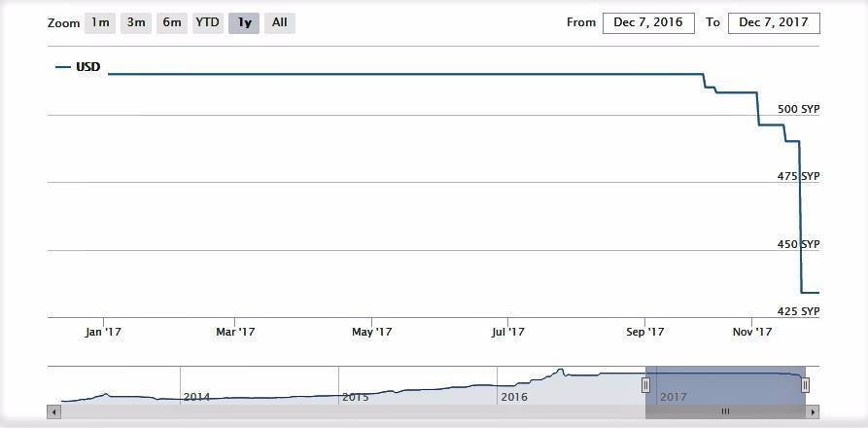The width and height of the screenshot is (868, 428).
Task: Set chart zoom to 3m
Action: [x=136, y=23]
